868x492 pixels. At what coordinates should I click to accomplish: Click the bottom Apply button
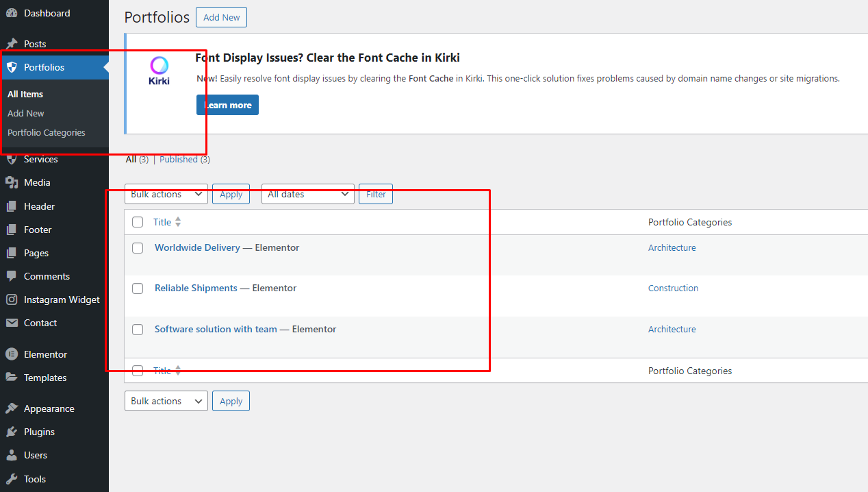click(x=231, y=401)
